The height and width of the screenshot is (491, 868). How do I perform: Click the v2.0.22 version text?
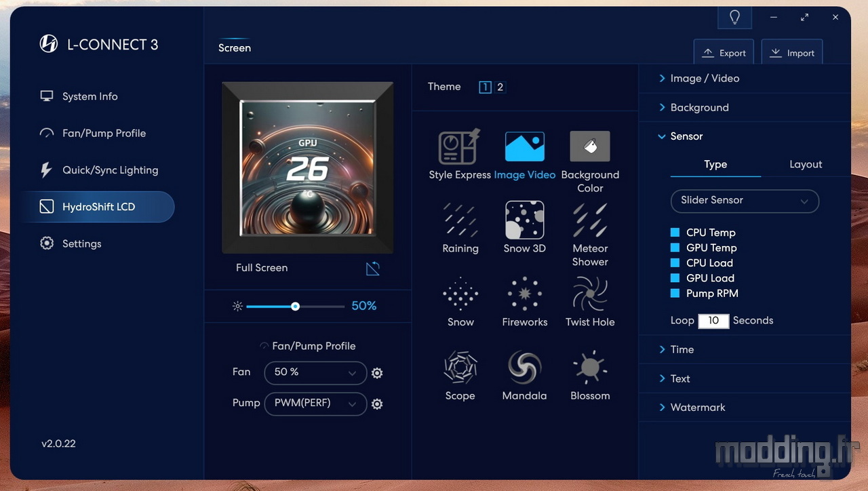point(58,444)
